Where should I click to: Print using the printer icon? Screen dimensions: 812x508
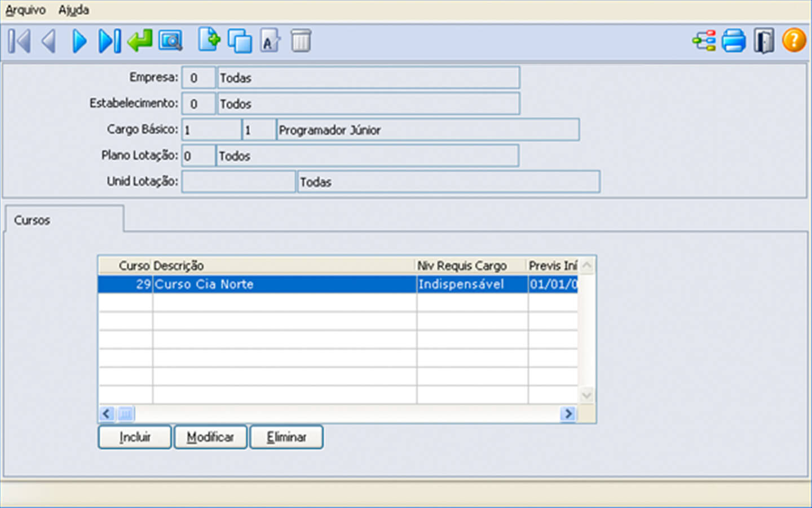734,41
